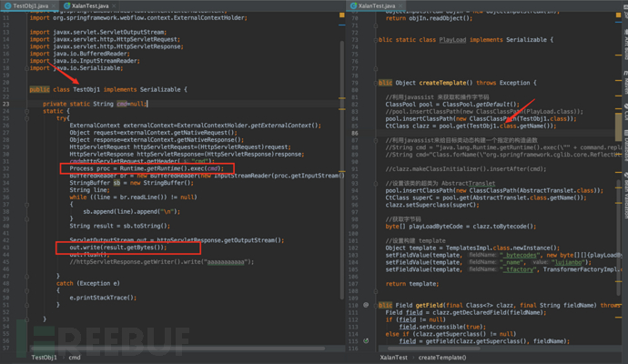Collapse PlayLoad class at line 73
This screenshot has width=628, height=364.
(x=376, y=40)
